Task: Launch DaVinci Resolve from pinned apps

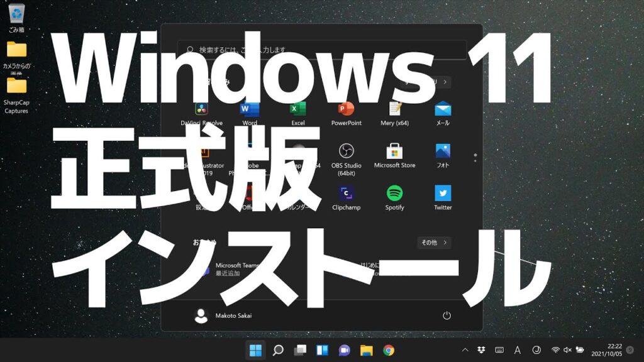Action: 201,114
